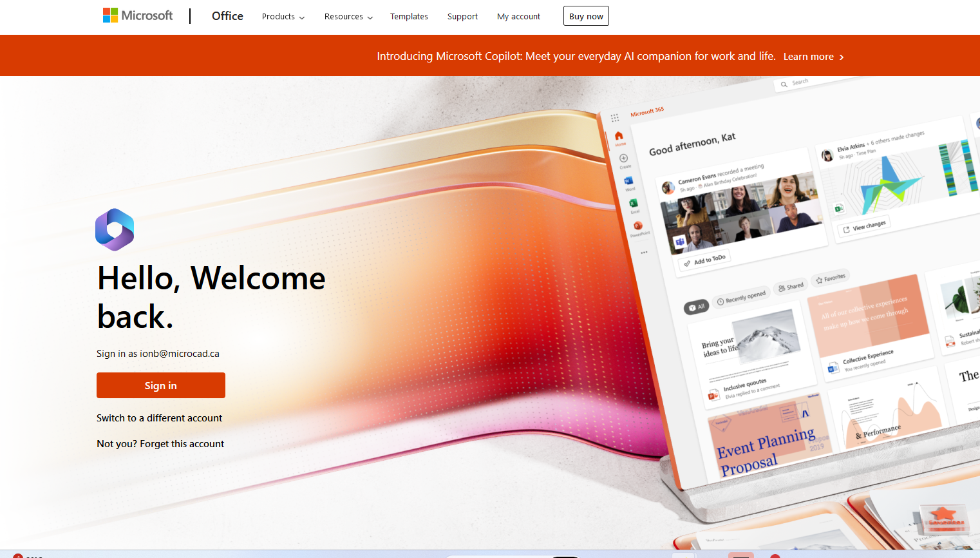The image size is (980, 558).
Task: Click the Buy now button
Action: 586,16
